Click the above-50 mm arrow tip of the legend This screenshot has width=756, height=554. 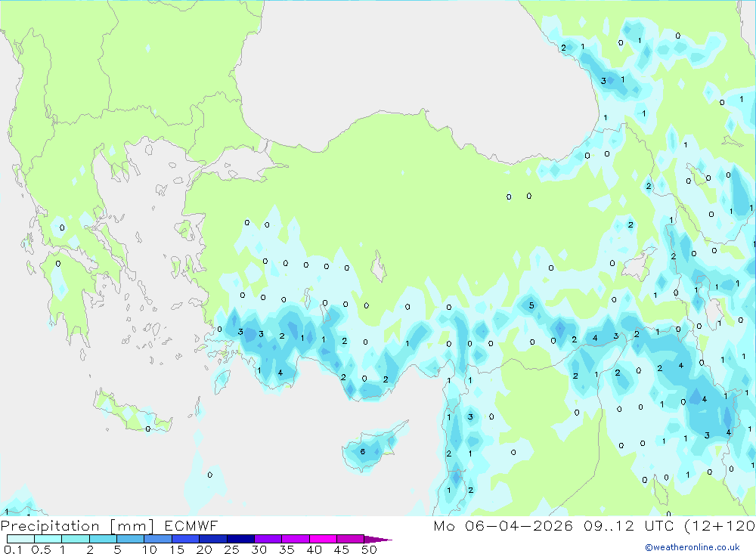pyautogui.click(x=378, y=539)
